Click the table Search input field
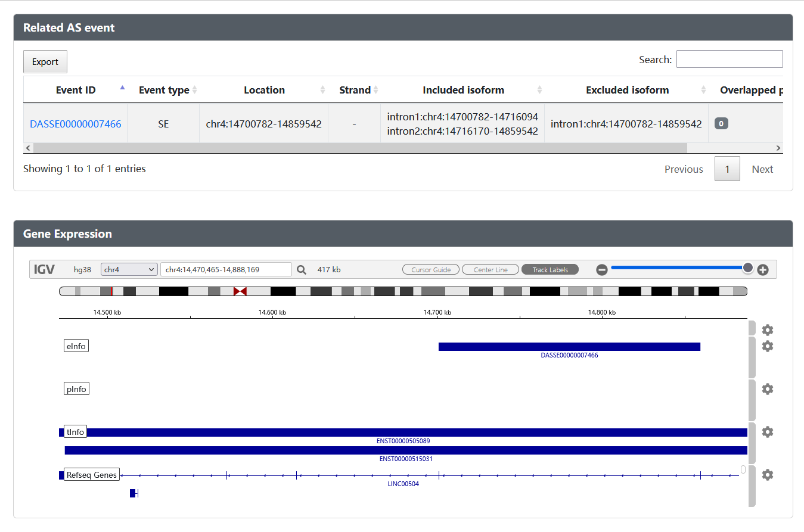 (x=730, y=60)
